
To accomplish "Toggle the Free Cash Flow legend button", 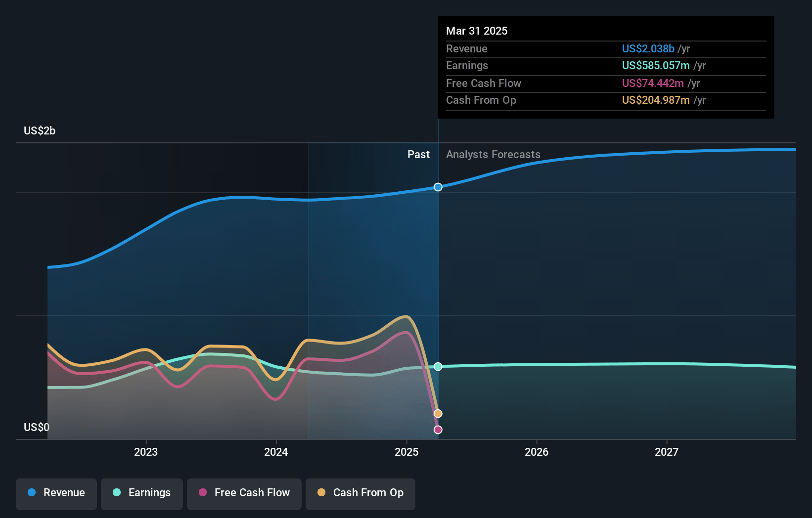I will tap(244, 493).
